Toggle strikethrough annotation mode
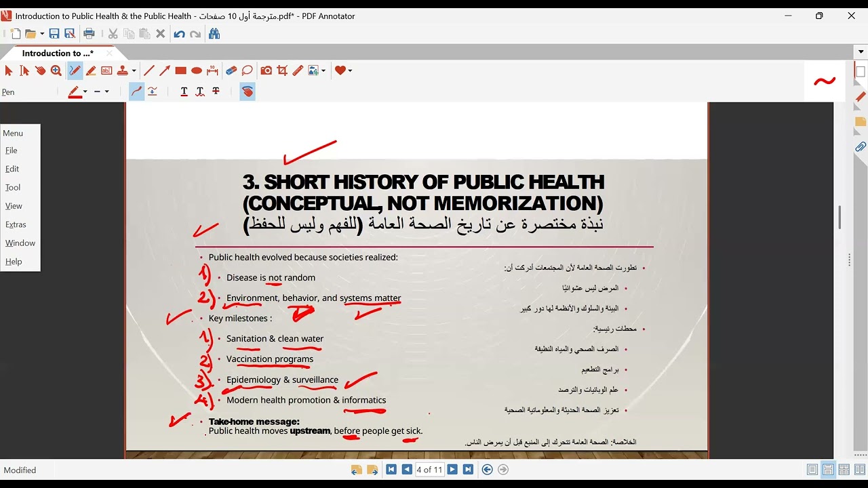Image resolution: width=868 pixels, height=488 pixels. [x=216, y=91]
